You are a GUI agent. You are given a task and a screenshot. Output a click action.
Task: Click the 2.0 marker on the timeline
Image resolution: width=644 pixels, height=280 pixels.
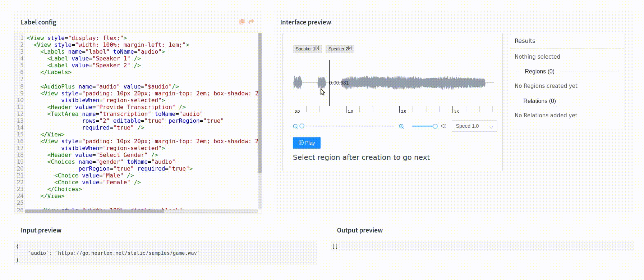[x=403, y=111]
